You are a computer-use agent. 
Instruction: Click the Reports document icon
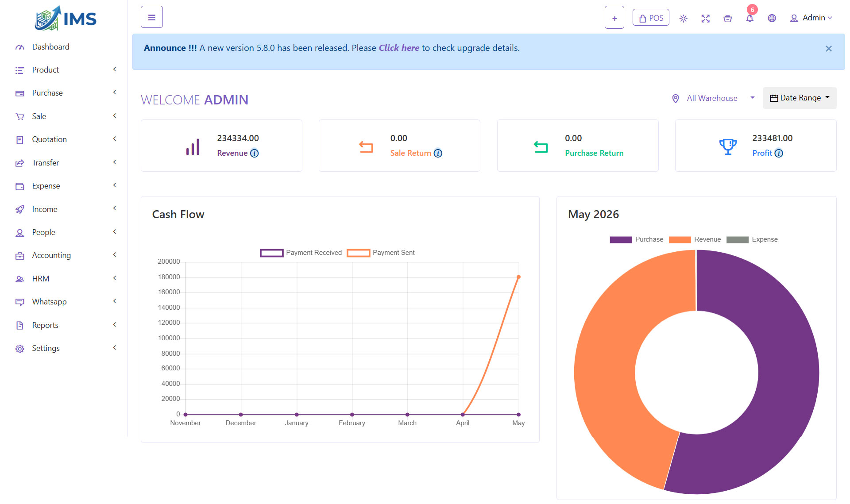(20, 326)
